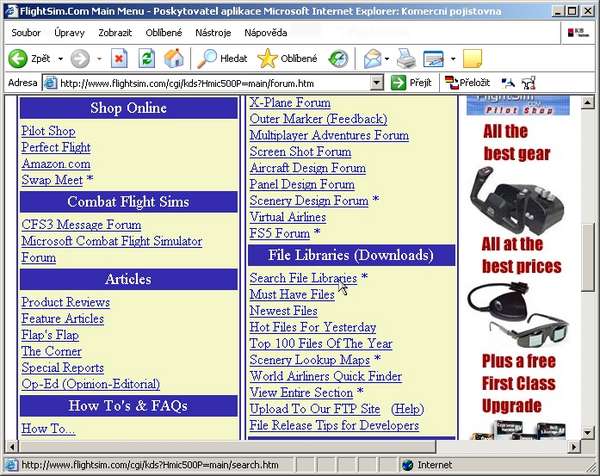Open the Virtual Airlines link
The image size is (600, 476).
point(288,217)
